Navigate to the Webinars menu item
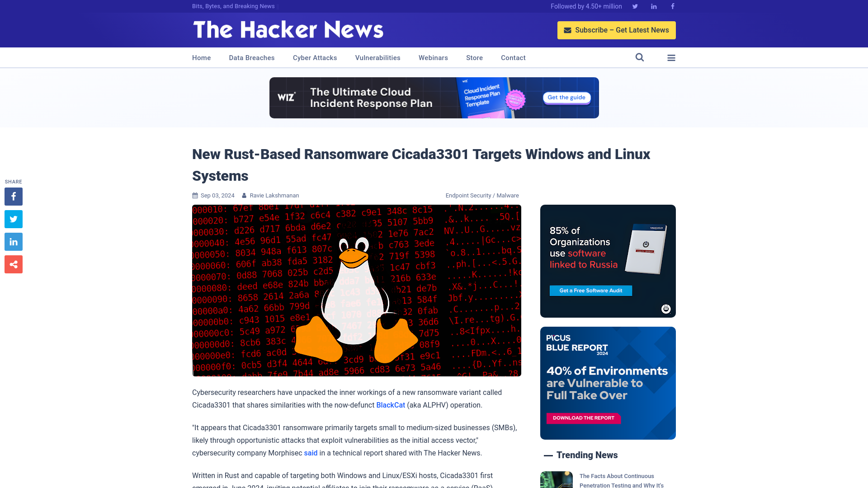 [434, 57]
